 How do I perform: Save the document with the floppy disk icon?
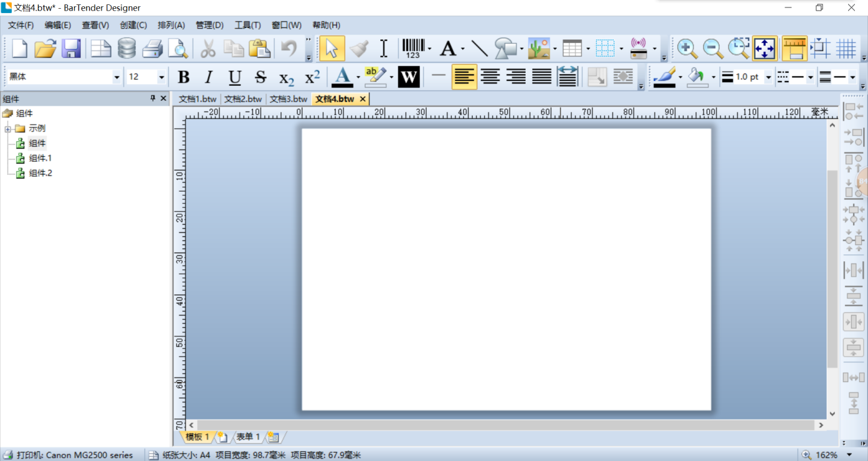(x=71, y=49)
